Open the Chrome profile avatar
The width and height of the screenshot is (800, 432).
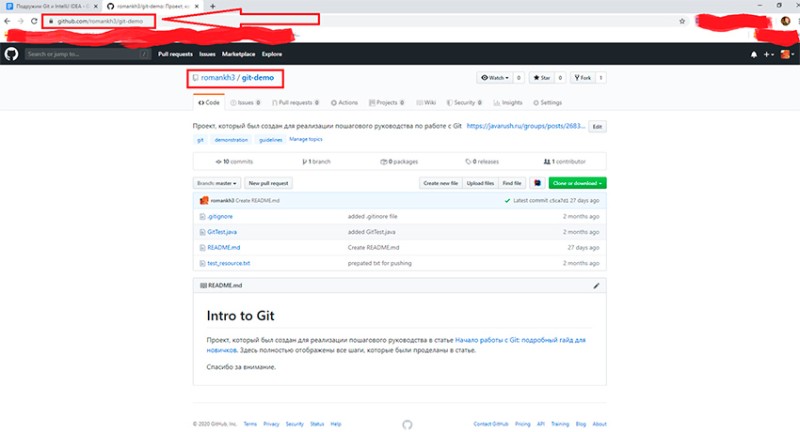point(785,21)
